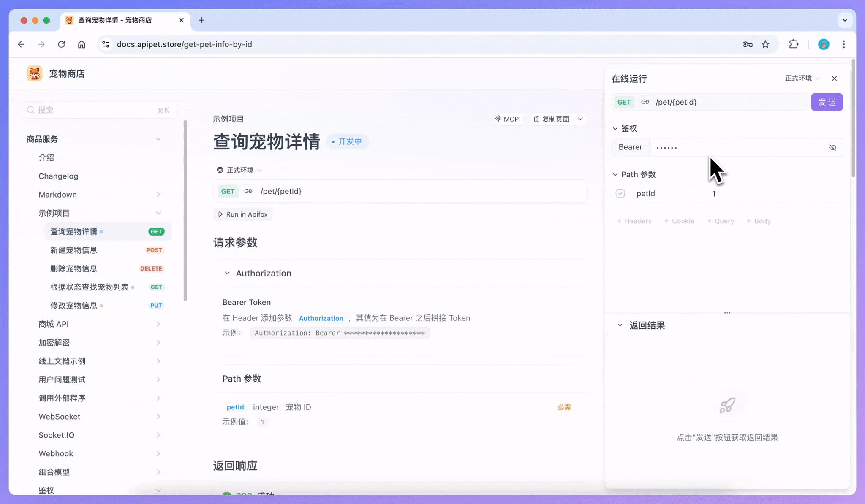Image resolution: width=865 pixels, height=504 pixels.
Task: Bookmark the page with the star icon
Action: point(765,44)
